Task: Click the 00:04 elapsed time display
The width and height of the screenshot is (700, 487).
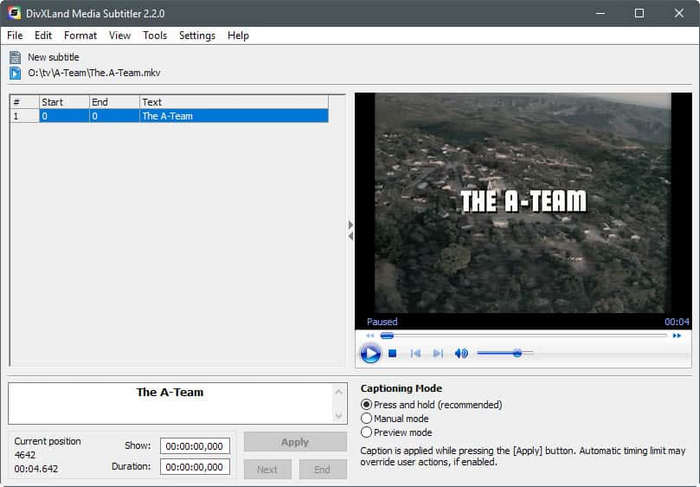Action: [677, 321]
